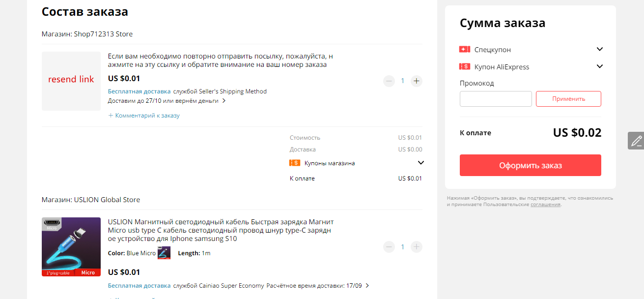Decrease quantity of the USLION cable
Viewport: 644px width, 299px height.
tap(389, 247)
